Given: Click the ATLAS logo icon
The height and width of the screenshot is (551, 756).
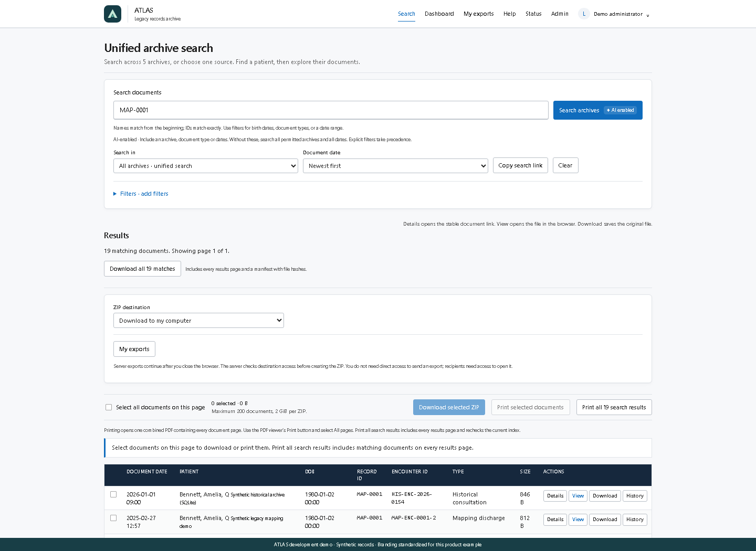Looking at the screenshot, I should [112, 14].
